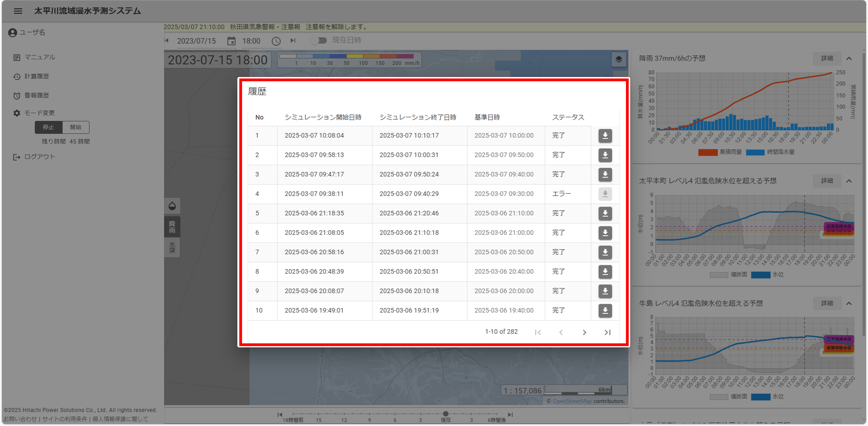Open 警報履歴 from sidebar
This screenshot has width=868, height=426.
[36, 96]
